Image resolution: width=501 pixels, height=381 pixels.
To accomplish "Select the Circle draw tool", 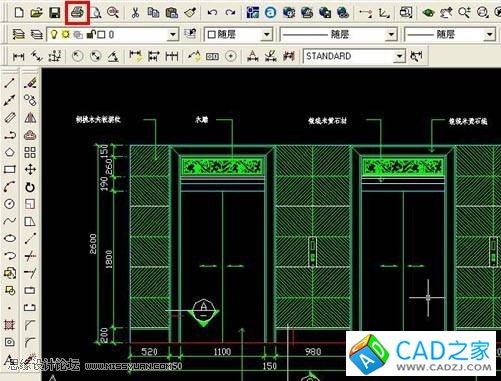I will coord(9,204).
